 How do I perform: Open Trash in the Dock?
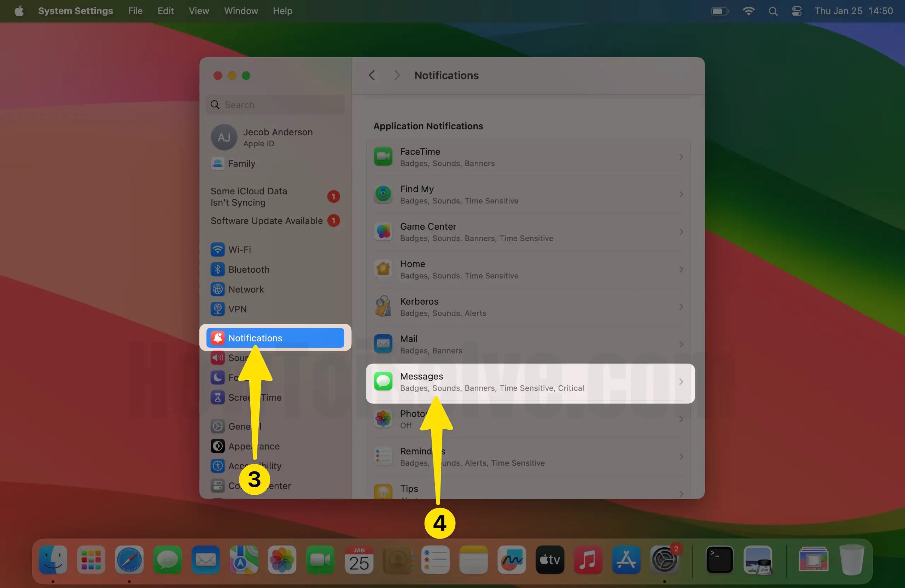click(x=852, y=559)
